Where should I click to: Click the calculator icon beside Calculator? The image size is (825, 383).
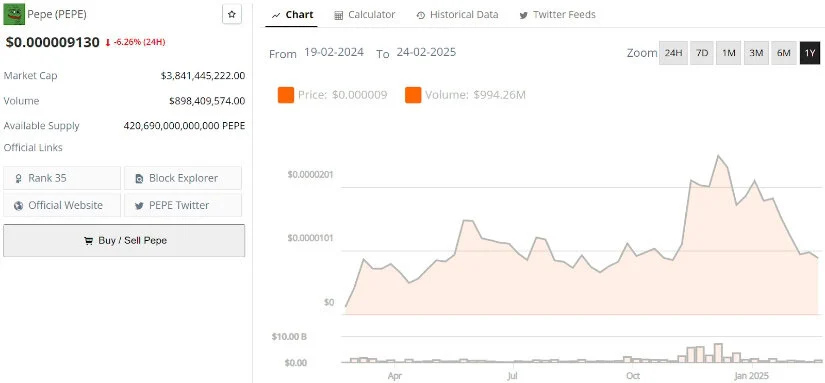(339, 15)
